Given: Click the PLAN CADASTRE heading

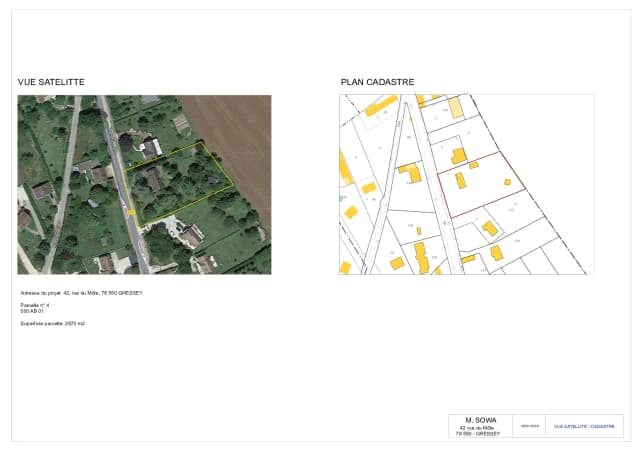Looking at the screenshot, I should 377,82.
